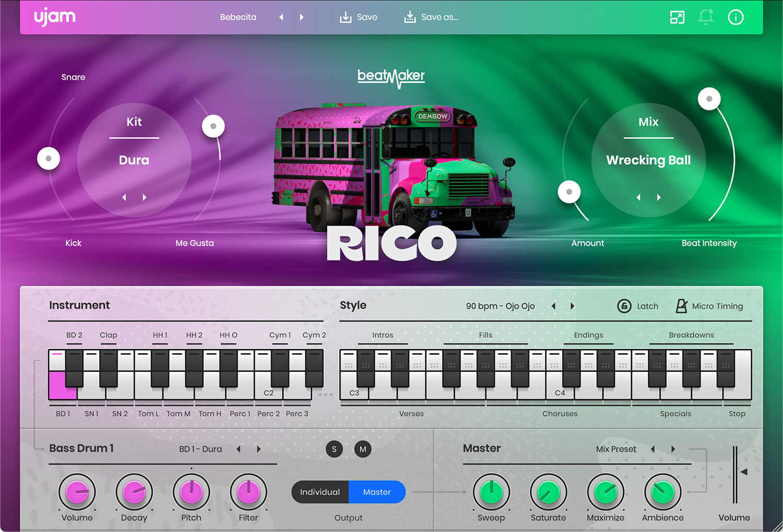Load the next preset after Bebecita
The image size is (783, 532).
pos(302,17)
